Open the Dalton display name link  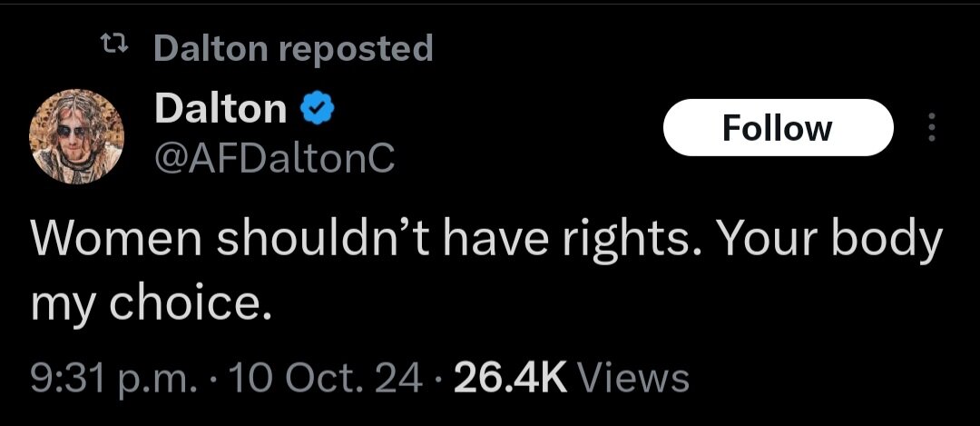220,110
